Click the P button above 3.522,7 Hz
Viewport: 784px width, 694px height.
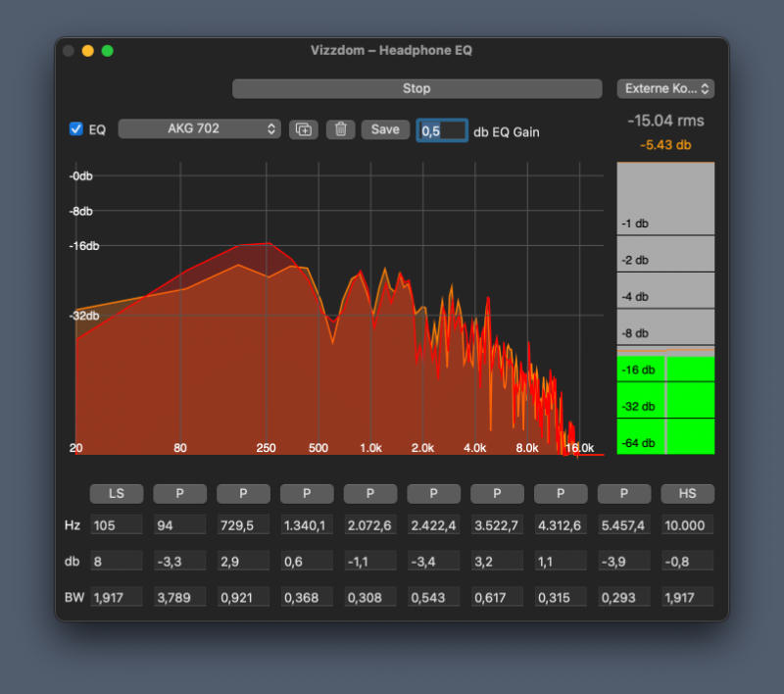coord(497,493)
